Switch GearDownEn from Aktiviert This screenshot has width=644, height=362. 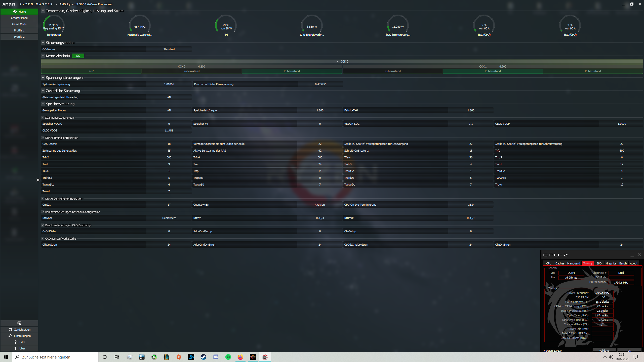(320, 204)
